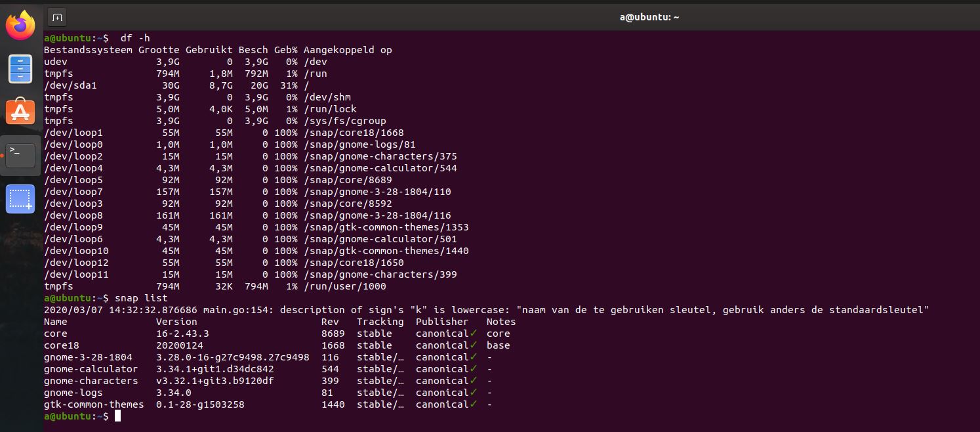This screenshot has width=980, height=432.
Task: Select the path /snap/gnome-characters/375
Action: [x=380, y=156]
